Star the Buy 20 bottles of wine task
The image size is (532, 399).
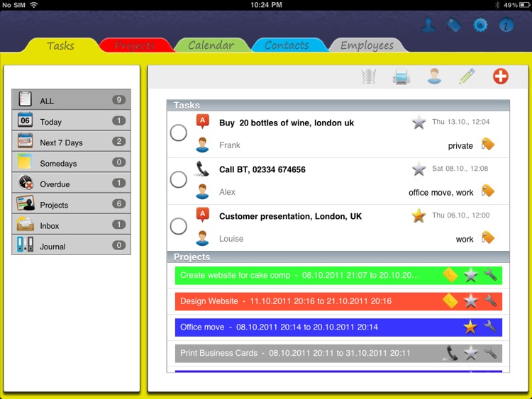[419, 122]
